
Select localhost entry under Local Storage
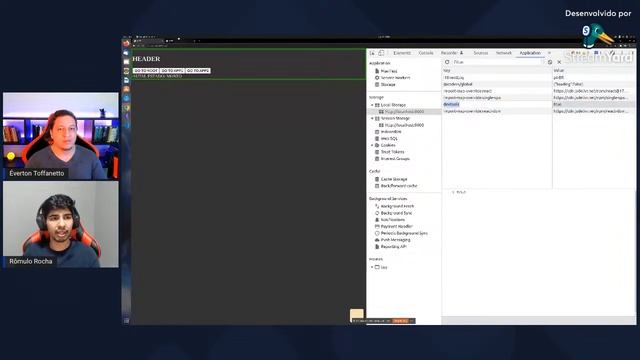(404, 111)
